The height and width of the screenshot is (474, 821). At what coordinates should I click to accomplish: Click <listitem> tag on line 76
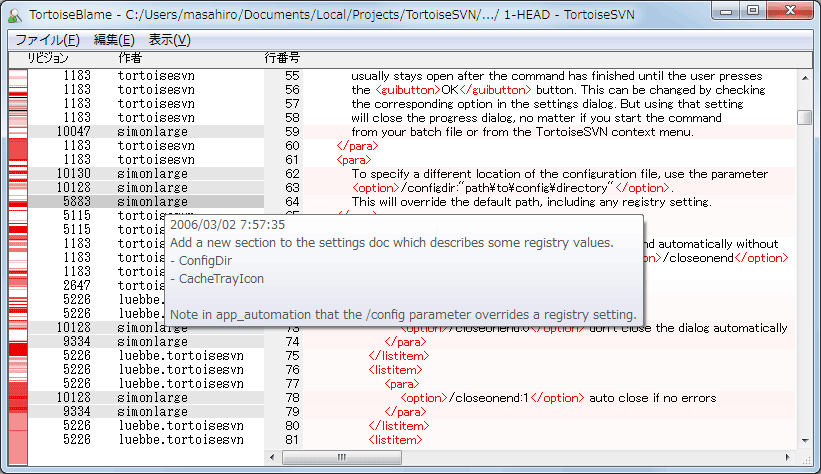(x=395, y=370)
